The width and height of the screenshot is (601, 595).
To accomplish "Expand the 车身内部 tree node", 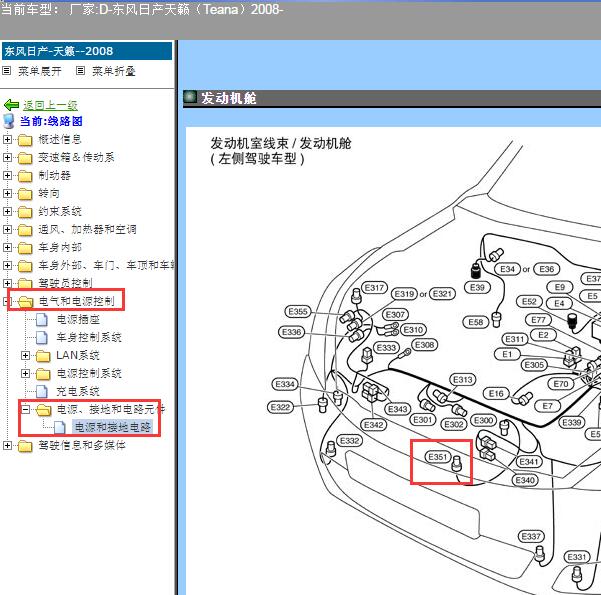I will point(7,247).
